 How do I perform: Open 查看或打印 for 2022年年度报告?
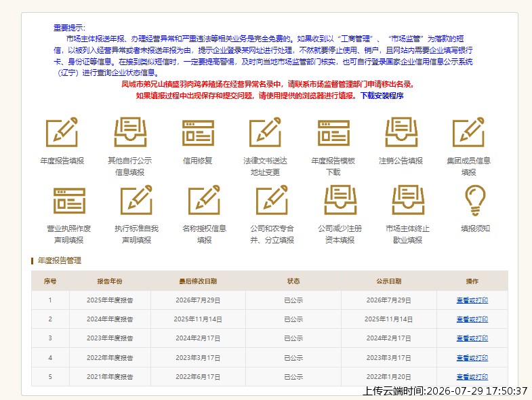472,358
